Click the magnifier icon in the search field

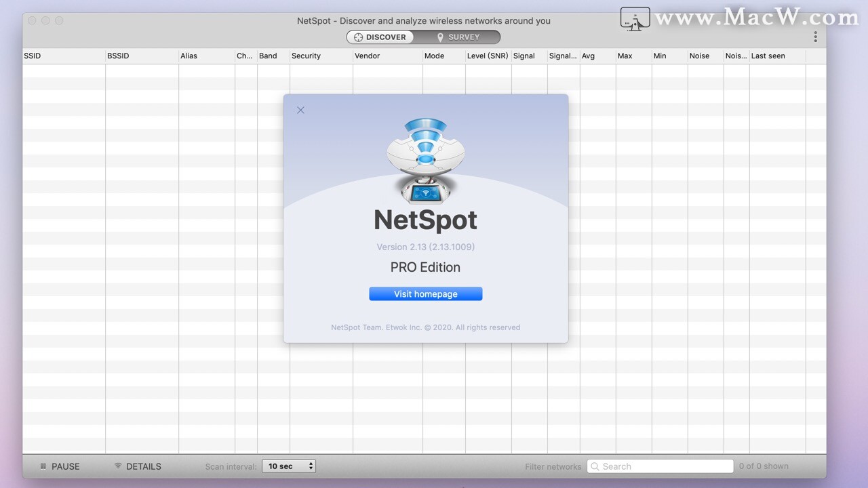coord(595,466)
